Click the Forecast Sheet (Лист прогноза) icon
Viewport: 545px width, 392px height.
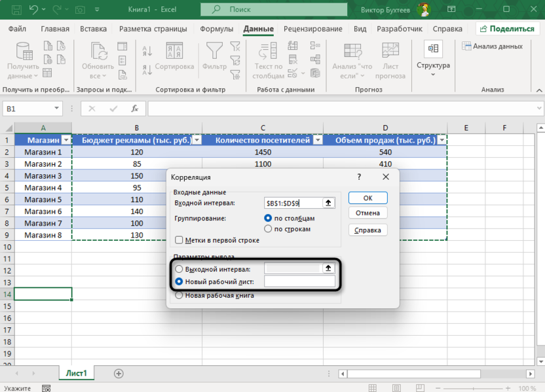(x=390, y=59)
